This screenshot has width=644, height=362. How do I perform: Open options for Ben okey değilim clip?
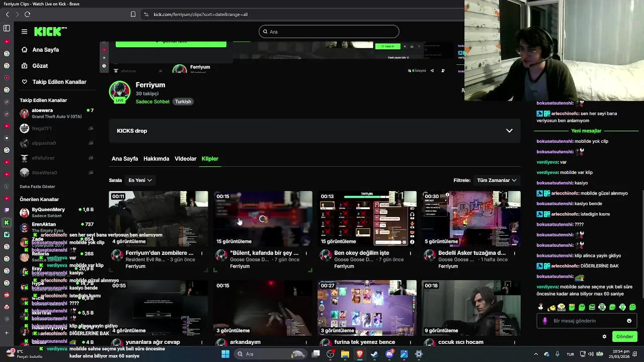[x=410, y=253]
